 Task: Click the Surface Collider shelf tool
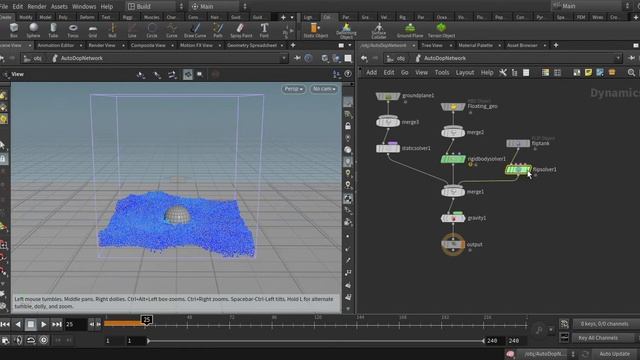tap(379, 31)
